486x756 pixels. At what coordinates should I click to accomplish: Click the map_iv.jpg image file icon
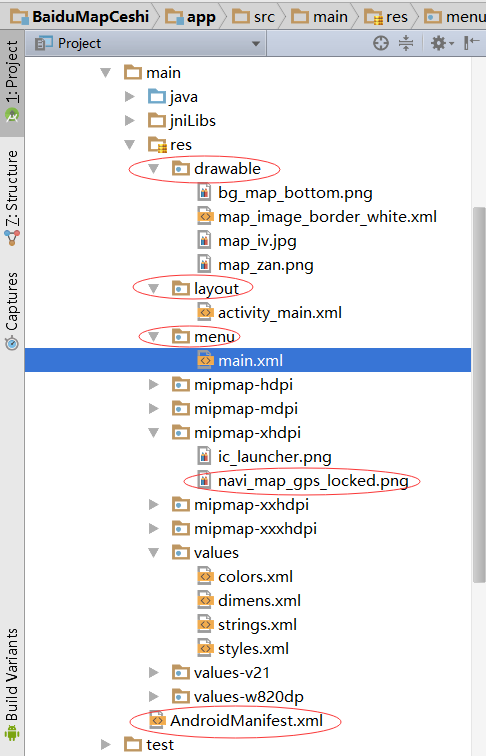pyautogui.click(x=204, y=241)
